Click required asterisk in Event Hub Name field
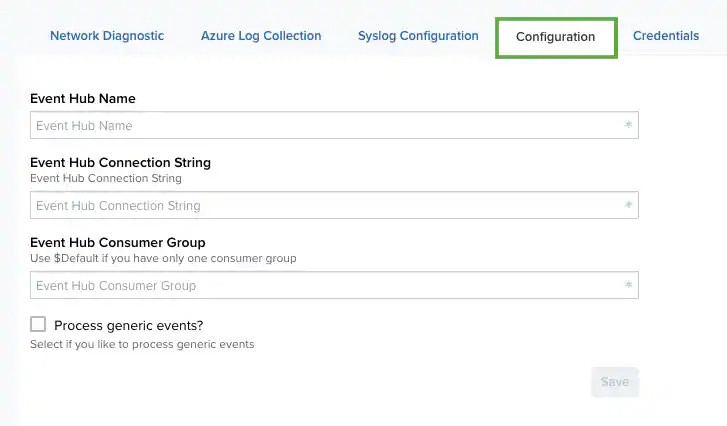The height and width of the screenshot is (426, 727). tap(628, 126)
